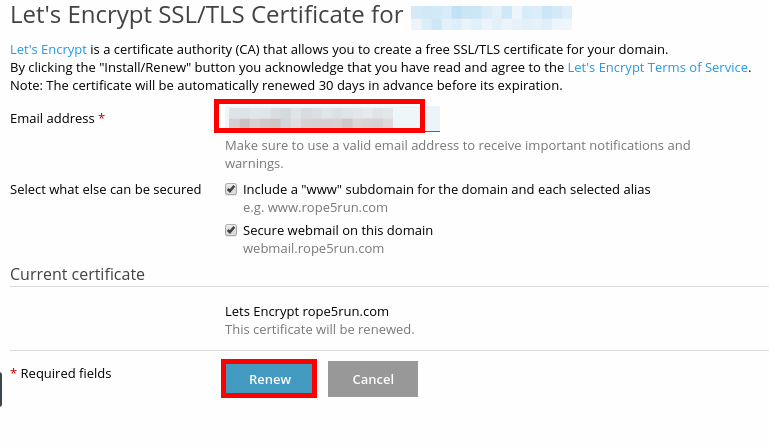Select the "Lets Encrypt rope5run.com" certificate name
The height and width of the screenshot is (447, 769).
tap(306, 311)
